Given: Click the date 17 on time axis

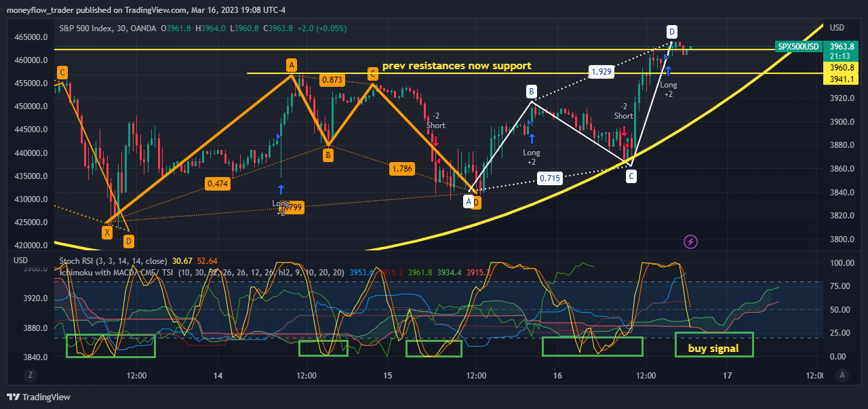Looking at the screenshot, I should click(x=728, y=375).
